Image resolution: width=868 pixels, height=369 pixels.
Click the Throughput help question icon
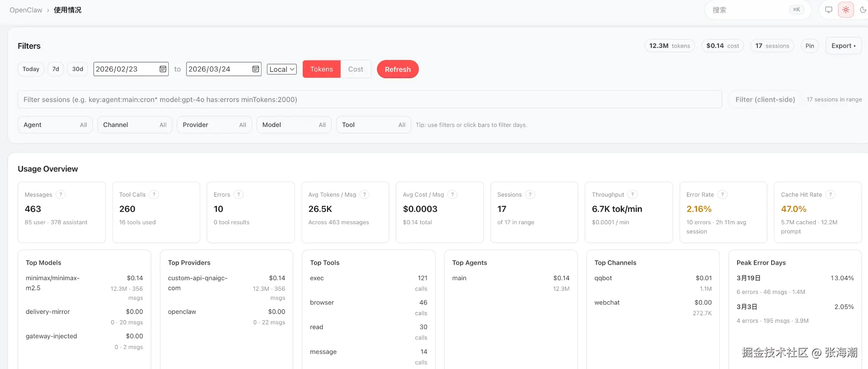point(633,194)
